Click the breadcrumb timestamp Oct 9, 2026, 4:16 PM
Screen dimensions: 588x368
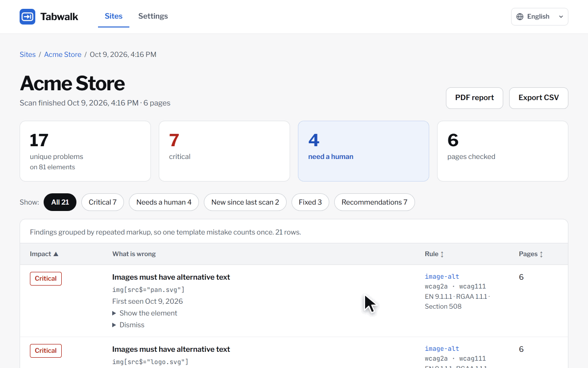[123, 54]
